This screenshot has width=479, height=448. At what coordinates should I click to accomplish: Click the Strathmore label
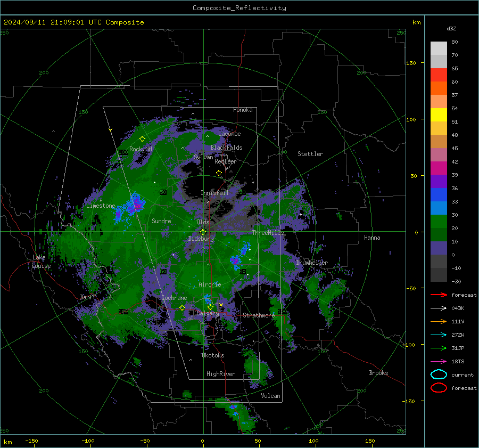point(259,315)
